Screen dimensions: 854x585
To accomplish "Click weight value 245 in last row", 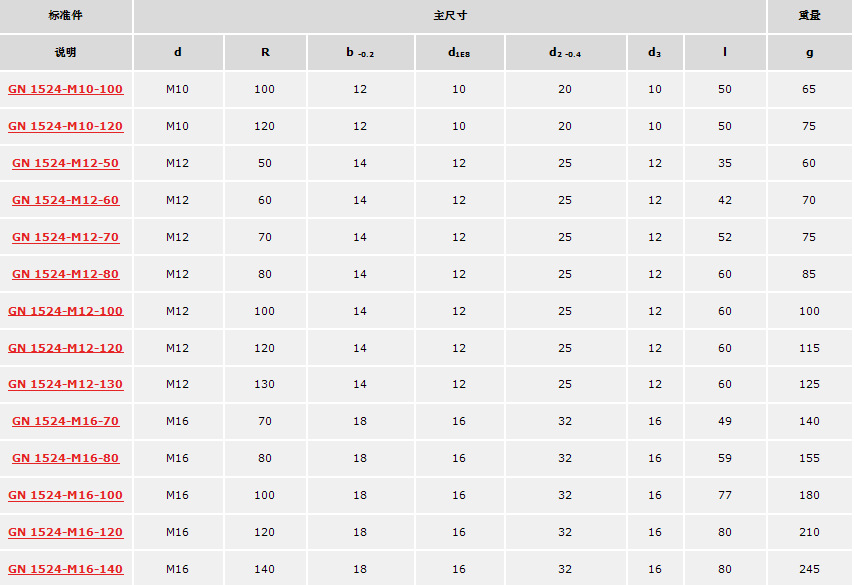I will pos(809,569).
